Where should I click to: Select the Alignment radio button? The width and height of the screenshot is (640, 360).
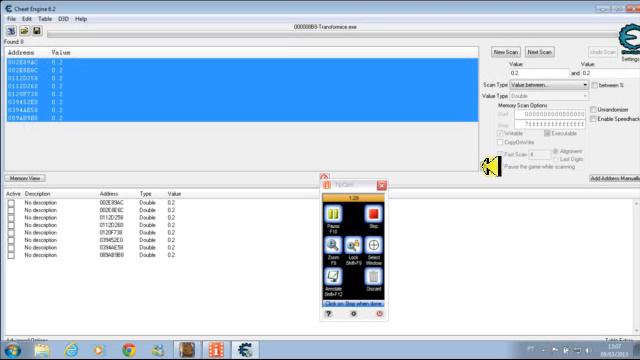coord(556,151)
